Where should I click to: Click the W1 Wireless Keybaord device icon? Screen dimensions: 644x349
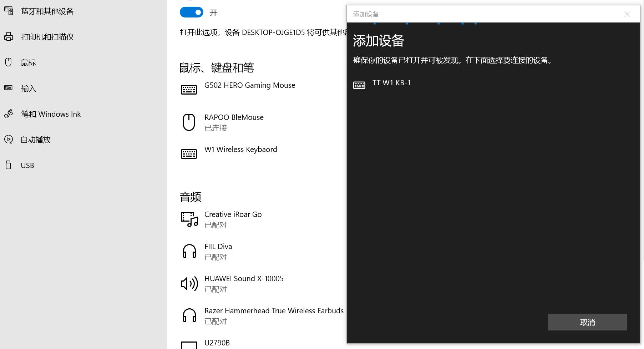(x=189, y=154)
